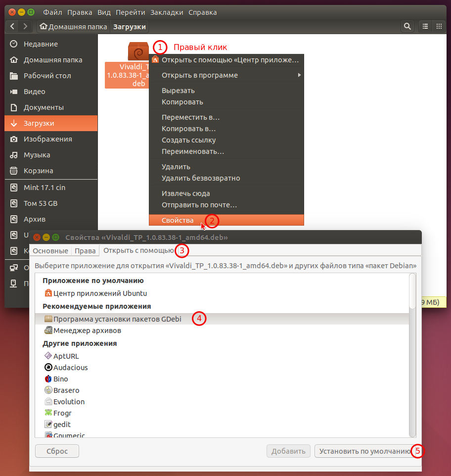
Task: Open Недавние in the sidebar
Action: coord(51,44)
